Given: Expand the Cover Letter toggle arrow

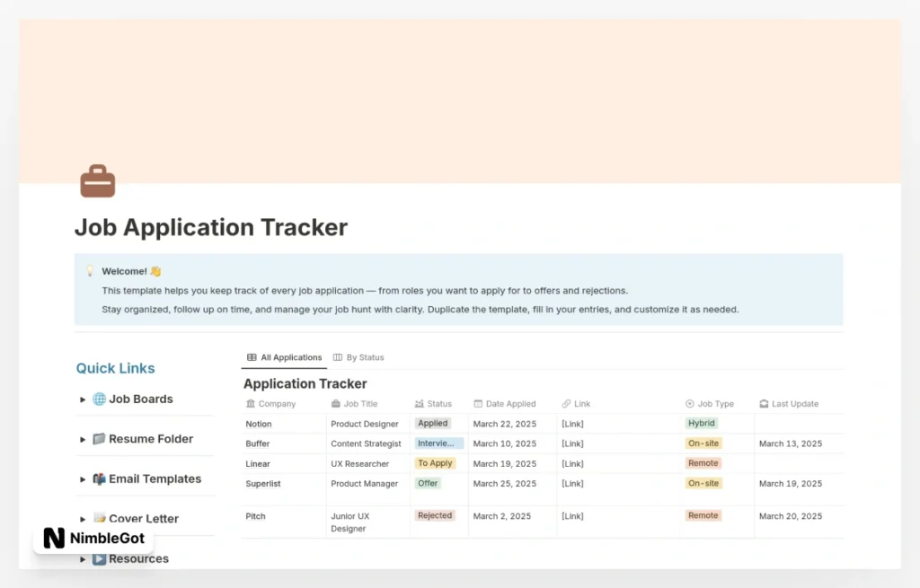Looking at the screenshot, I should 83,519.
